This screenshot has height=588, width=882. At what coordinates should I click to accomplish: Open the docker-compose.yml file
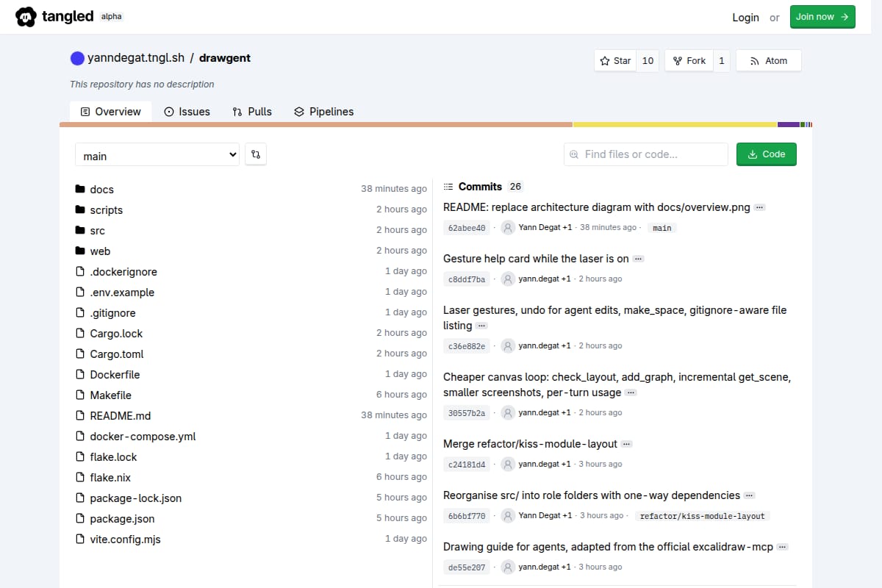coord(143,436)
